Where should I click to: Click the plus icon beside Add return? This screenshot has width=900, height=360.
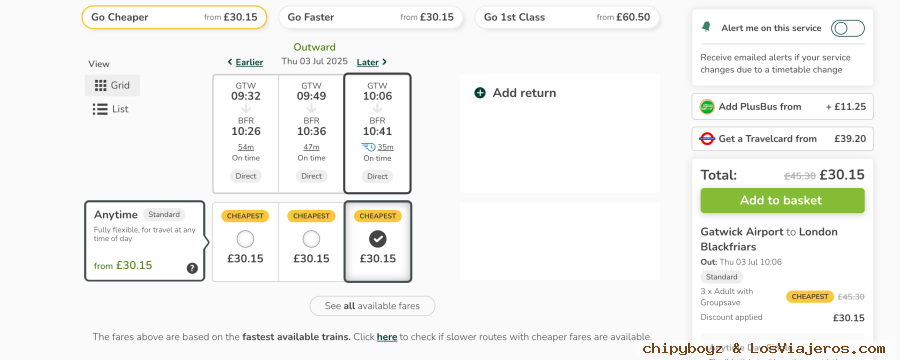[480, 93]
